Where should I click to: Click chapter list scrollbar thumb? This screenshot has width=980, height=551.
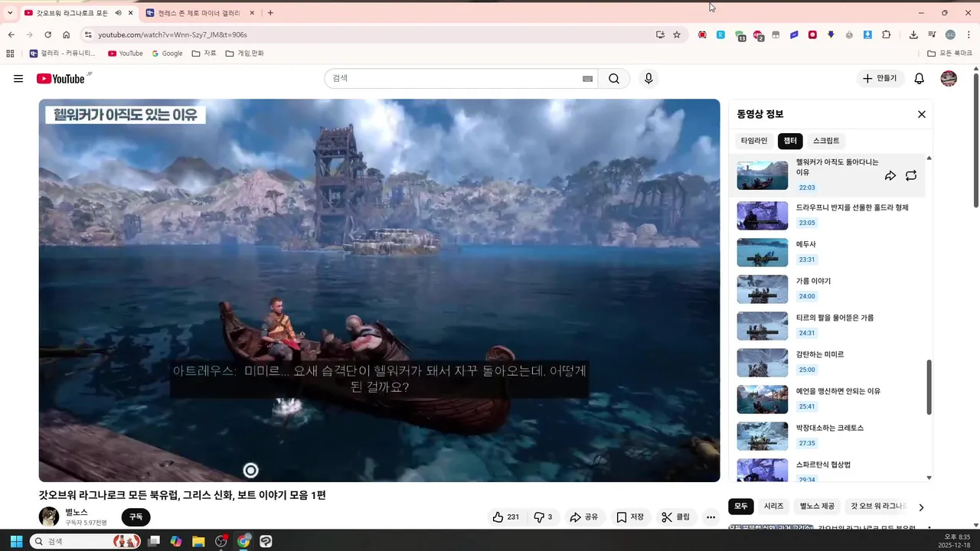[x=929, y=386]
